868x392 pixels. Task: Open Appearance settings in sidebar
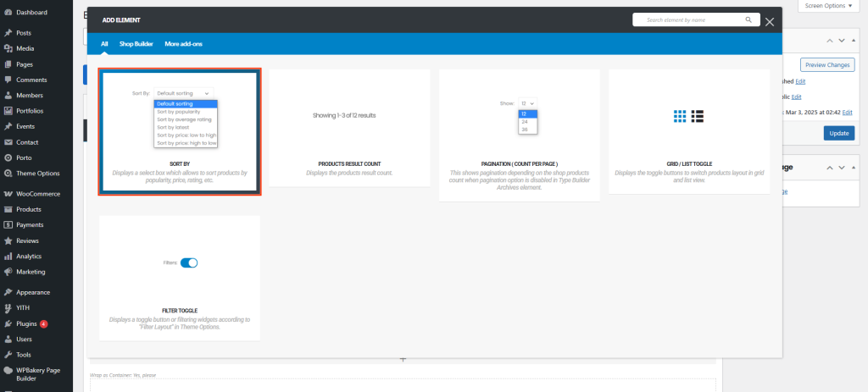pyautogui.click(x=33, y=292)
